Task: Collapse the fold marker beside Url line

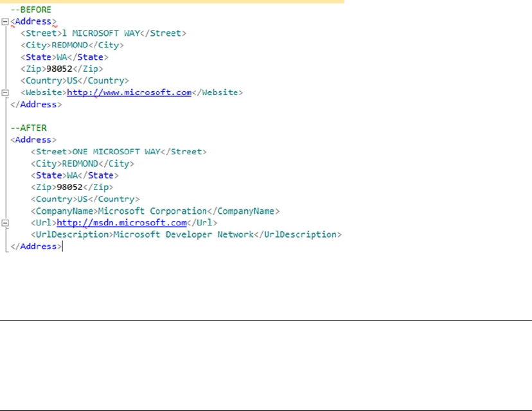Action: tap(5, 223)
